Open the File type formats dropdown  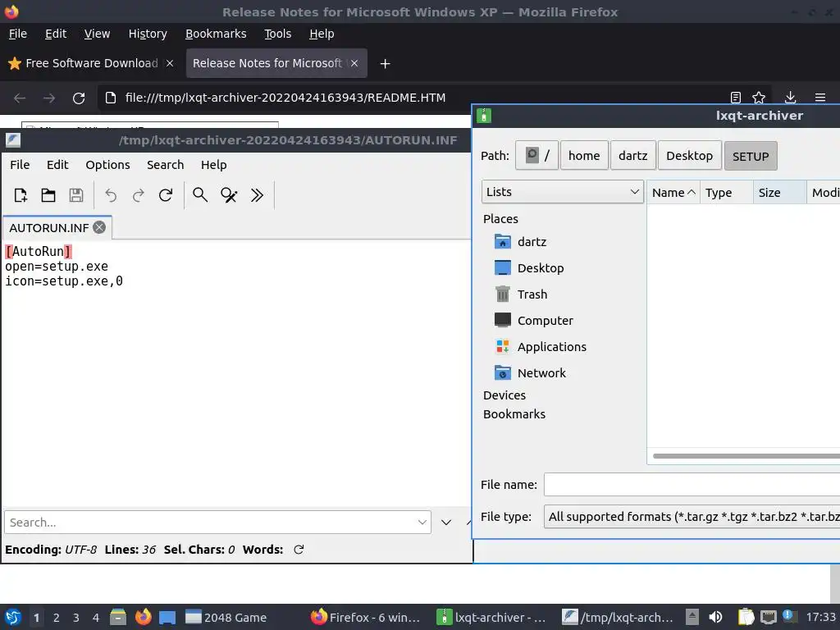[692, 517]
